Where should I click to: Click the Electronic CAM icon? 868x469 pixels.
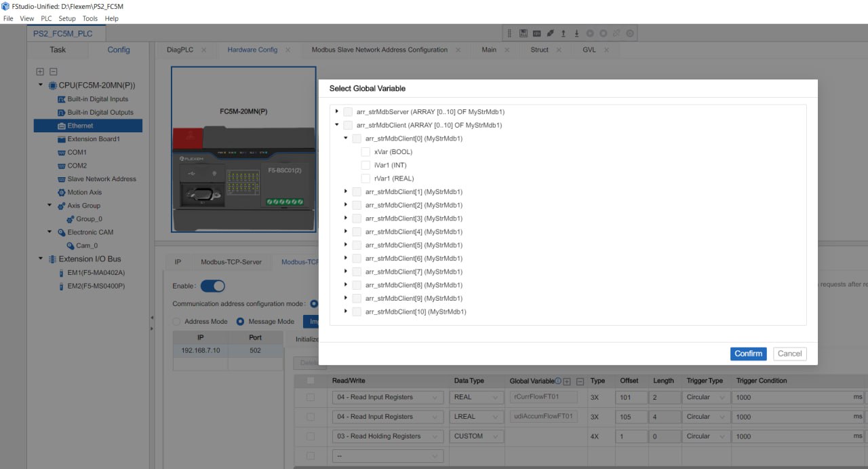pyautogui.click(x=61, y=232)
